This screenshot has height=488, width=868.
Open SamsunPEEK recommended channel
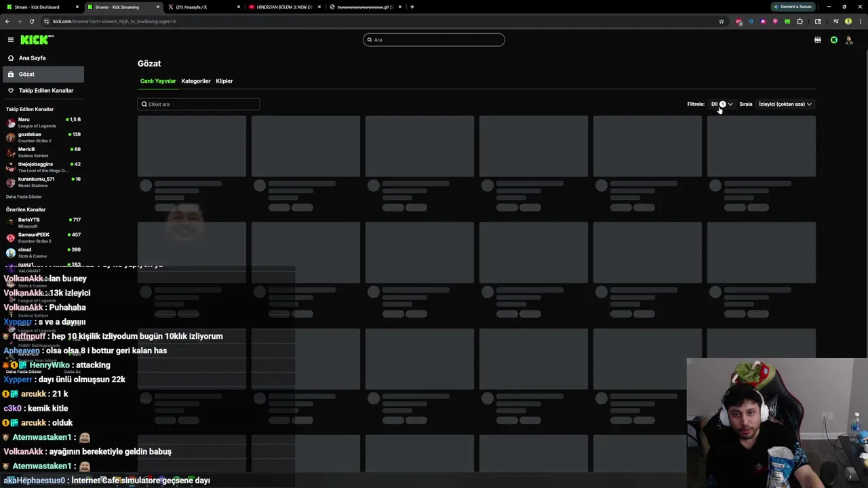click(43, 238)
